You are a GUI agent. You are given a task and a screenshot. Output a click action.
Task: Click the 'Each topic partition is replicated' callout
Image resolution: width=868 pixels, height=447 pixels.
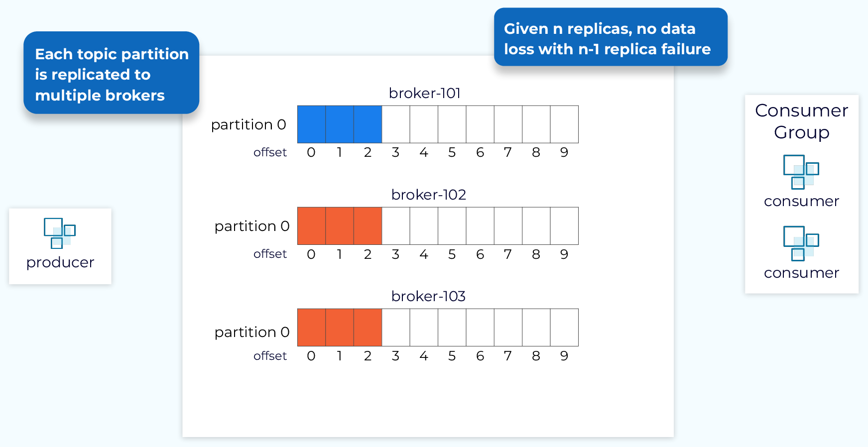coord(112,73)
